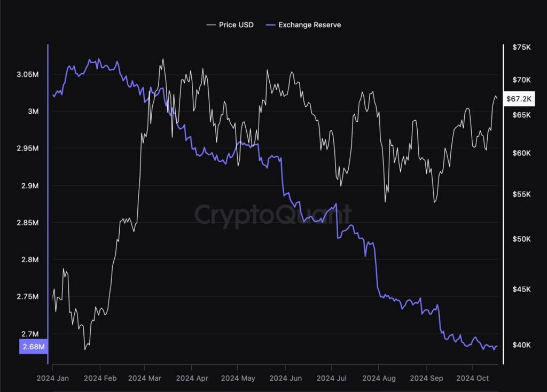The image size is (547, 392).
Task: Select the 2024 Mar timeline label
Action: tap(145, 378)
